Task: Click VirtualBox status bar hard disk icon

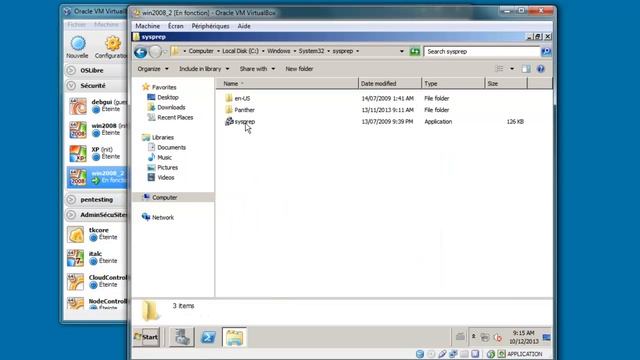Action: point(420,354)
